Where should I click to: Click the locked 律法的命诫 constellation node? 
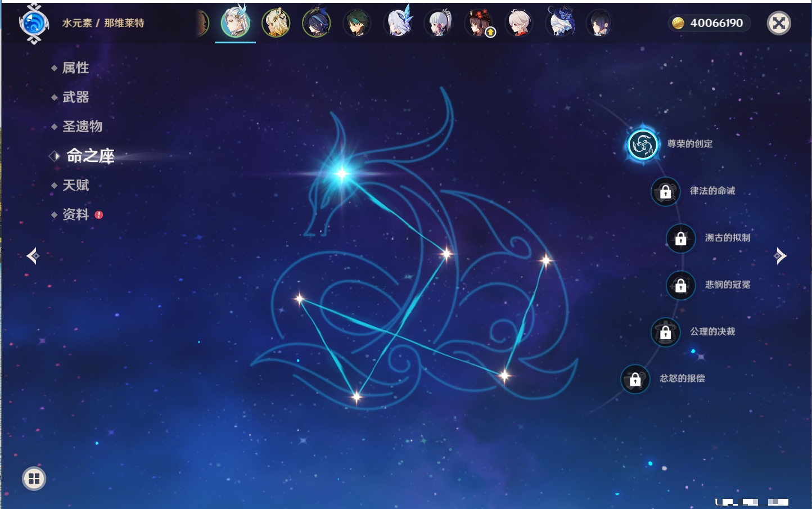pyautogui.click(x=665, y=192)
